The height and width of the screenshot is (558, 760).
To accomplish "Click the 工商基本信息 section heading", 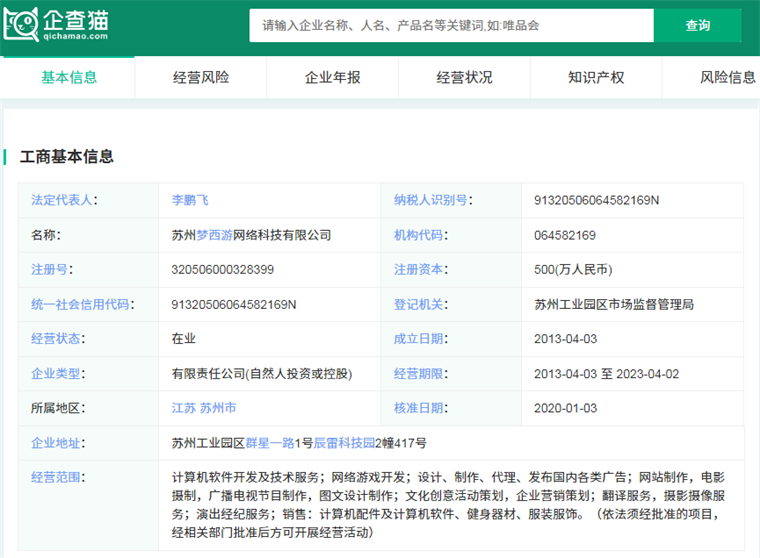I will (x=66, y=157).
